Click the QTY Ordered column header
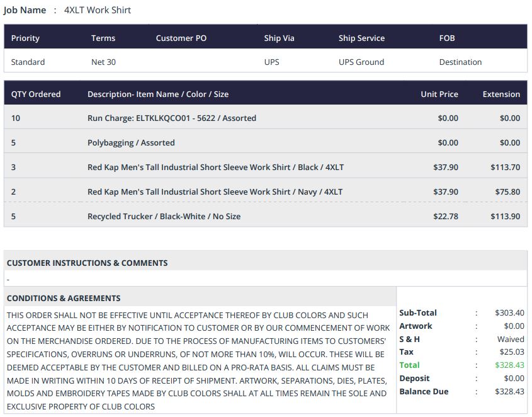 (x=36, y=94)
